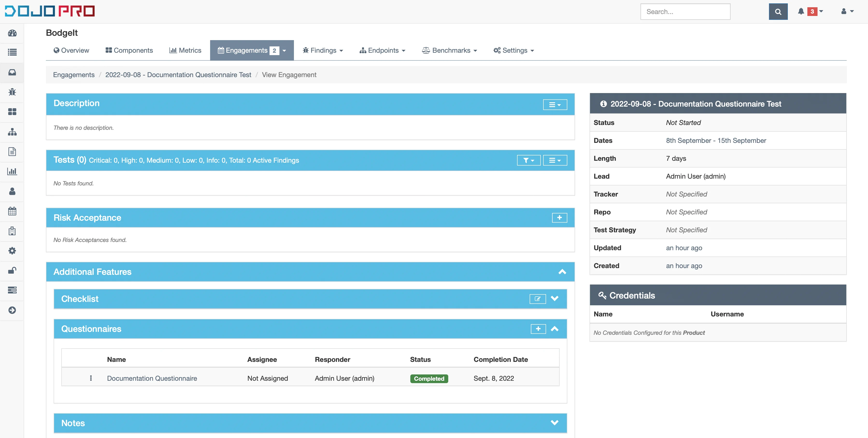Image resolution: width=868 pixels, height=438 pixels.
Task: Click the bug findings sidebar icon
Action: [12, 92]
